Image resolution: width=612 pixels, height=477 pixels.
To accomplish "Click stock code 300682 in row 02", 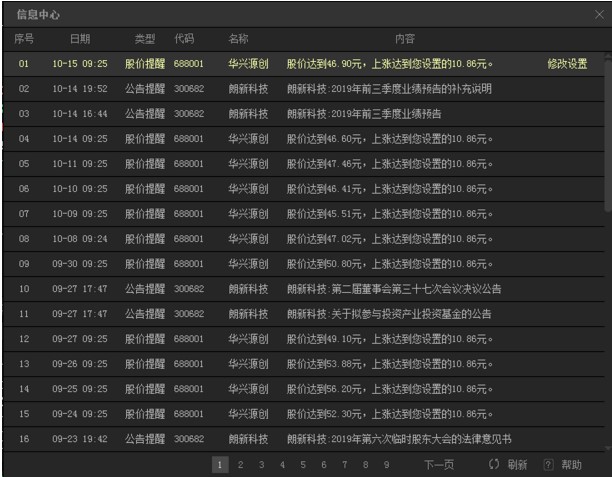I will (x=189, y=89).
